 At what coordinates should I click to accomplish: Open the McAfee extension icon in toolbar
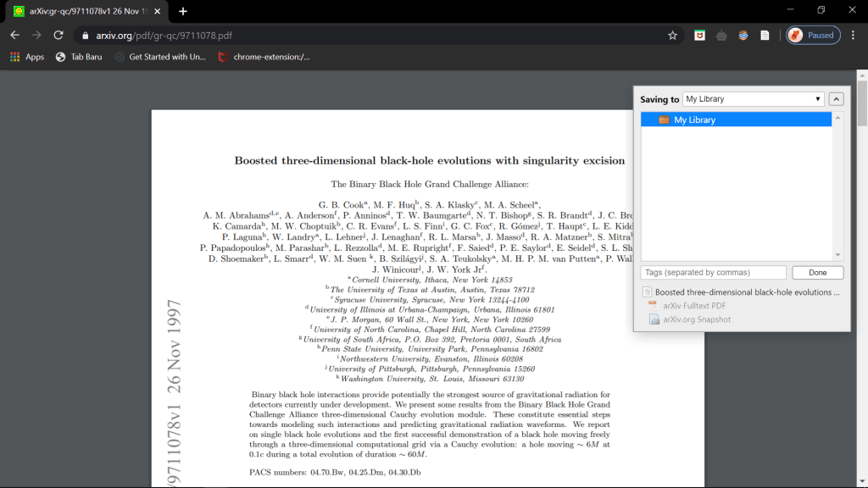pyautogui.click(x=699, y=36)
